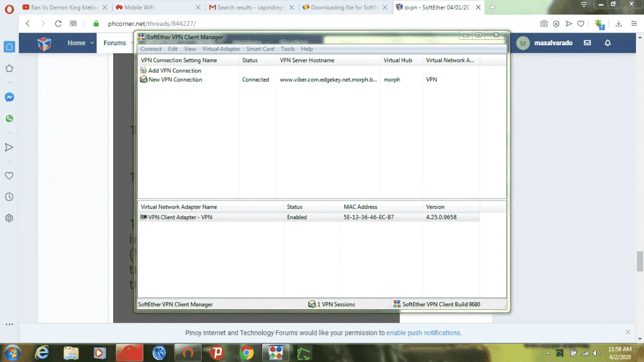The height and width of the screenshot is (362, 644).
Task: Open the Virtual Adapter menu
Action: [221, 49]
